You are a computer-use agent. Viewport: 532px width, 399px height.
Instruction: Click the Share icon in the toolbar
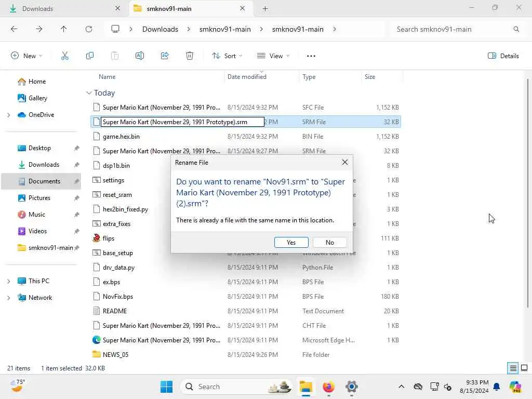pyautogui.click(x=165, y=56)
